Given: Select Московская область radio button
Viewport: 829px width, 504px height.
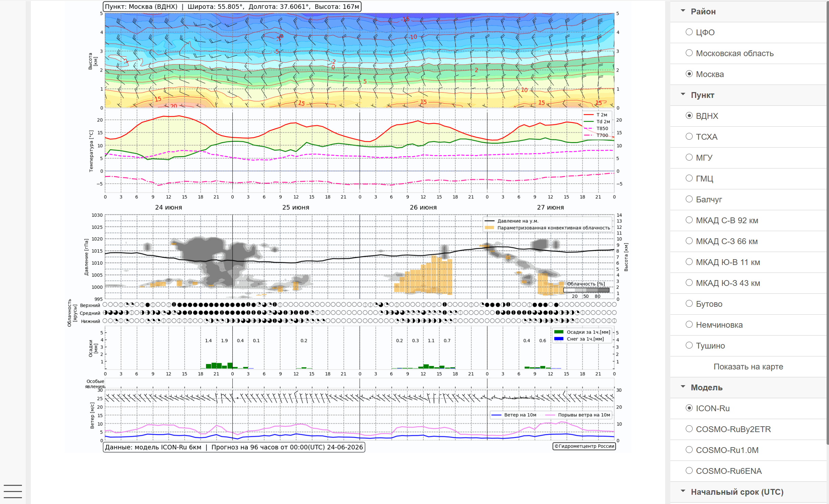Looking at the screenshot, I should [689, 53].
